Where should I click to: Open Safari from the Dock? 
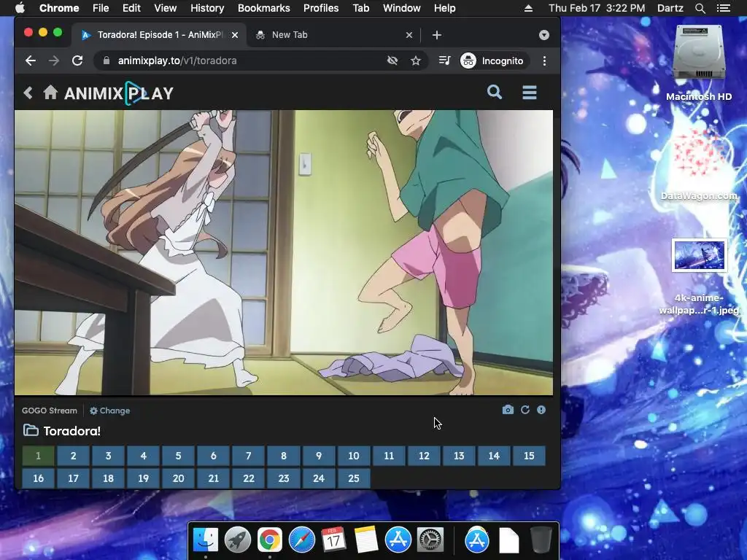(302, 540)
